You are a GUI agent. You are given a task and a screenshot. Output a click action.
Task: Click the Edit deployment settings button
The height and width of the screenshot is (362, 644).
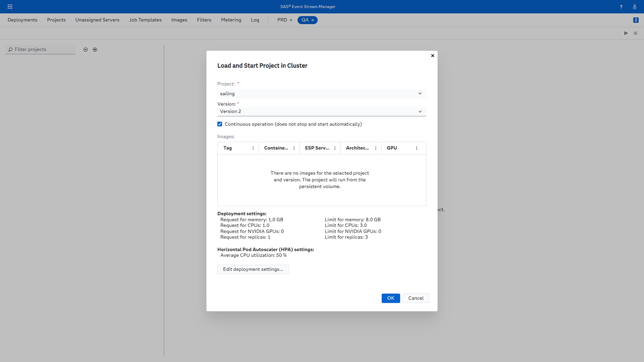(x=253, y=269)
